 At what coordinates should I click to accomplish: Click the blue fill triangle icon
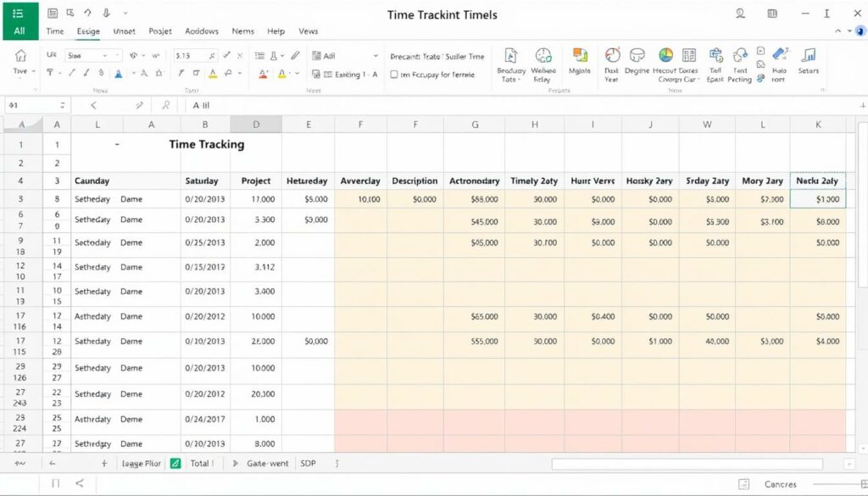pyautogui.click(x=119, y=73)
